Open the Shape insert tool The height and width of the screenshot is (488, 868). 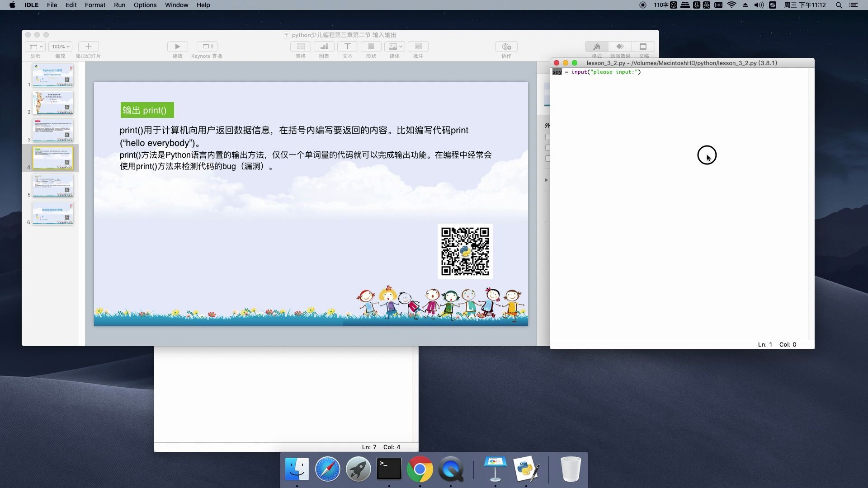pyautogui.click(x=371, y=47)
